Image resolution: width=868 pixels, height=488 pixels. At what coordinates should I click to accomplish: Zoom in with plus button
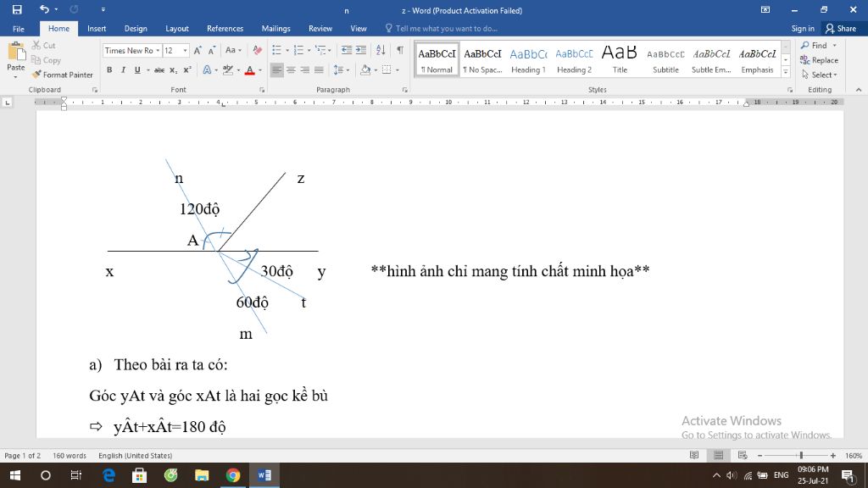(x=833, y=455)
